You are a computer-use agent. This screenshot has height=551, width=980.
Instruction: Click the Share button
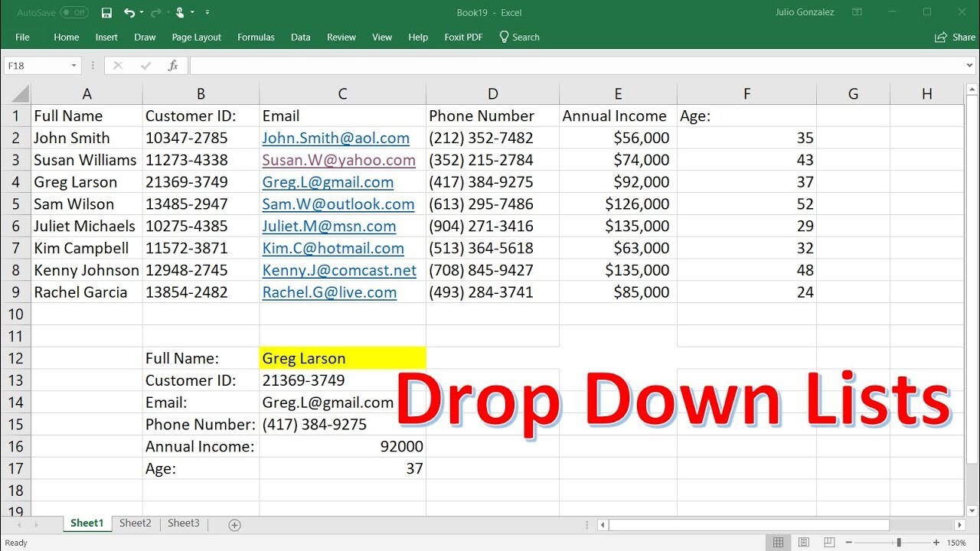(x=954, y=37)
